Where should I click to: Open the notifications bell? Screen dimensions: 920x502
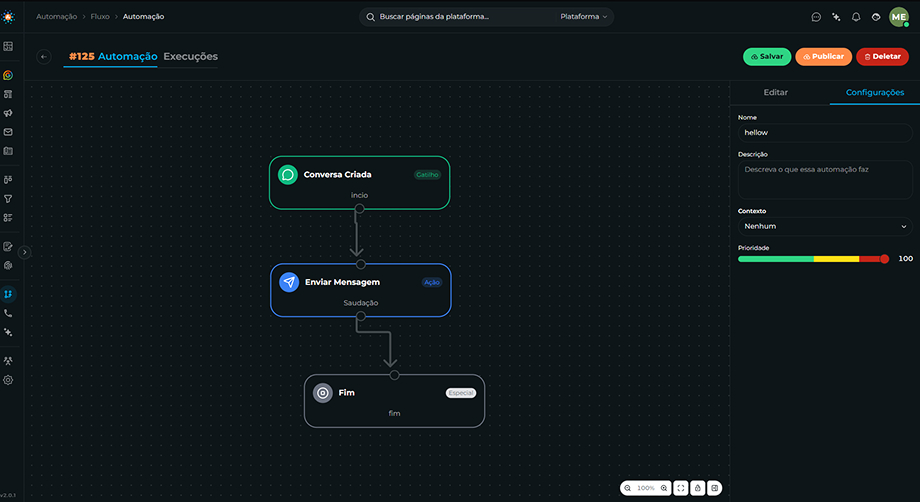(856, 17)
